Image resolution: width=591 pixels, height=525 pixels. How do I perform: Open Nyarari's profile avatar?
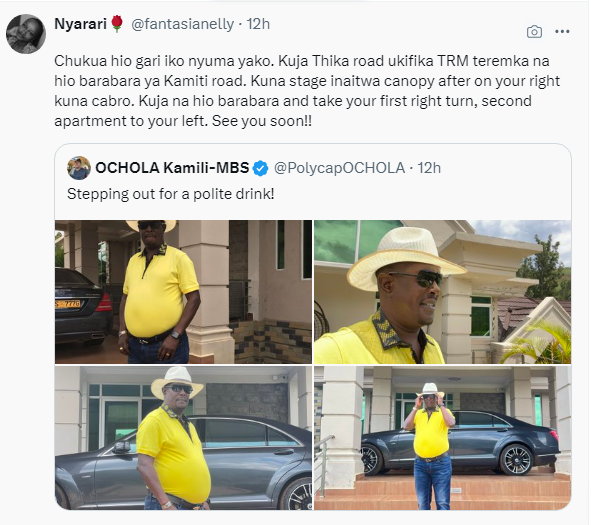(x=26, y=34)
